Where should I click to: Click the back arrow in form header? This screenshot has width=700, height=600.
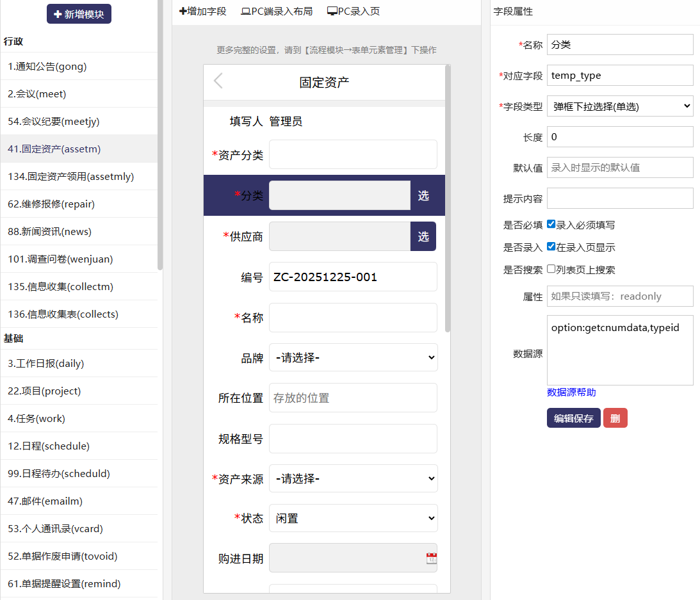(218, 81)
